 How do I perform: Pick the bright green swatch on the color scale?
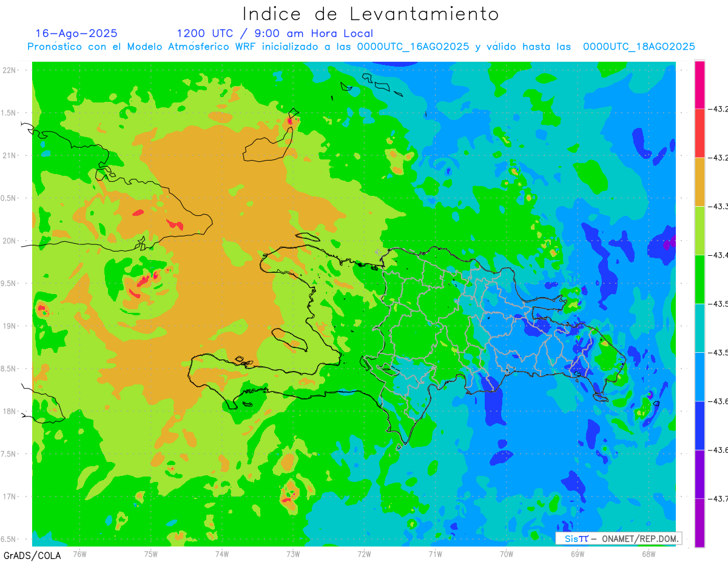pos(699,279)
